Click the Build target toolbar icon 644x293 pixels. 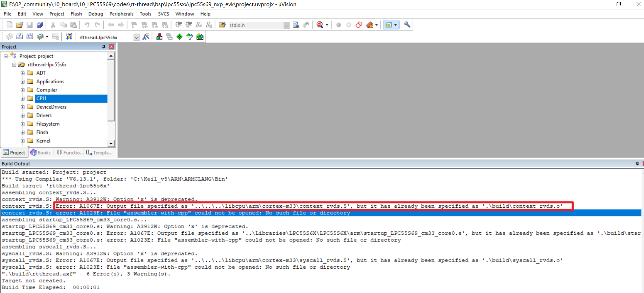[x=20, y=37]
